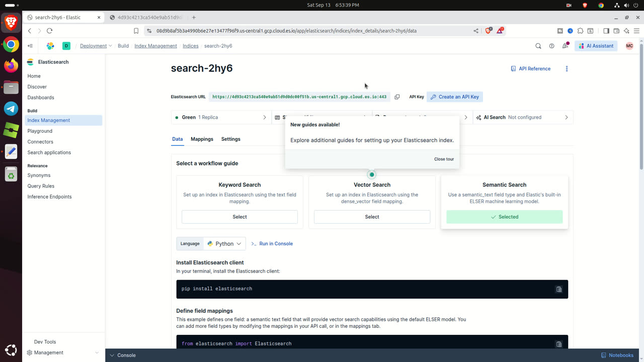644x362 pixels.
Task: Open Playground in the sidebar
Action: point(40,131)
